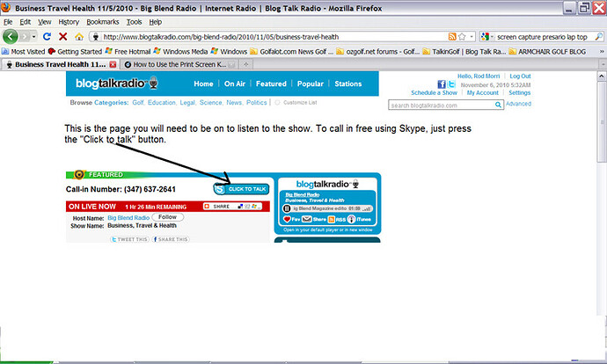This screenshot has width=607, height=364.
Task: Click the blogtalkradio logo in header
Action: tap(116, 84)
